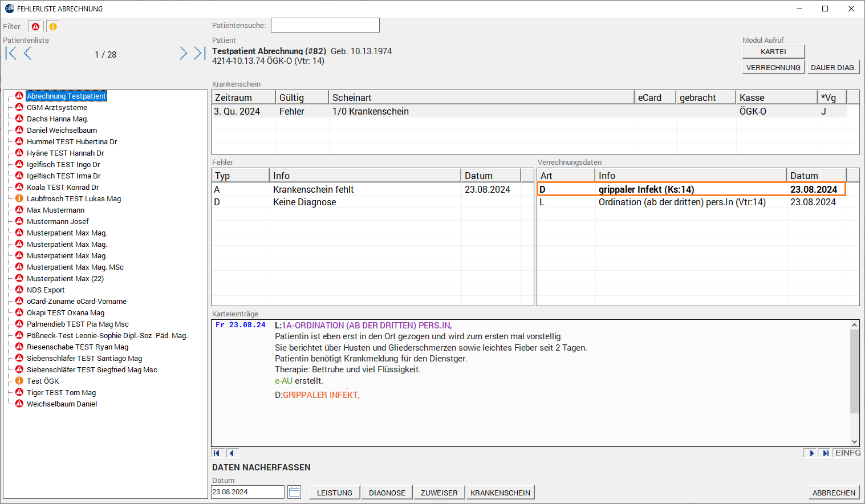865x504 pixels.
Task: Open the KARTEI module
Action: pos(773,52)
